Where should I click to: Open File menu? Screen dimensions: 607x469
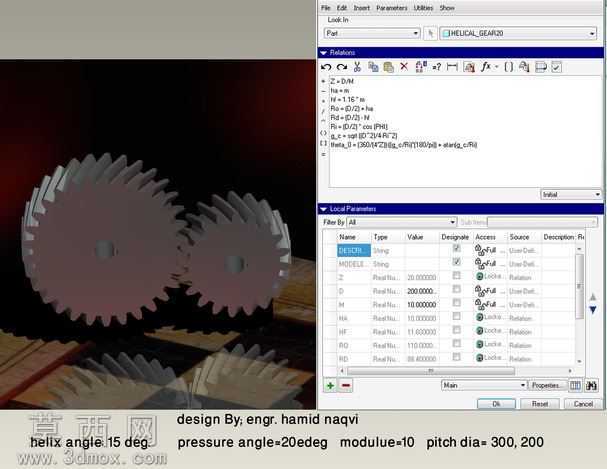[x=326, y=8]
